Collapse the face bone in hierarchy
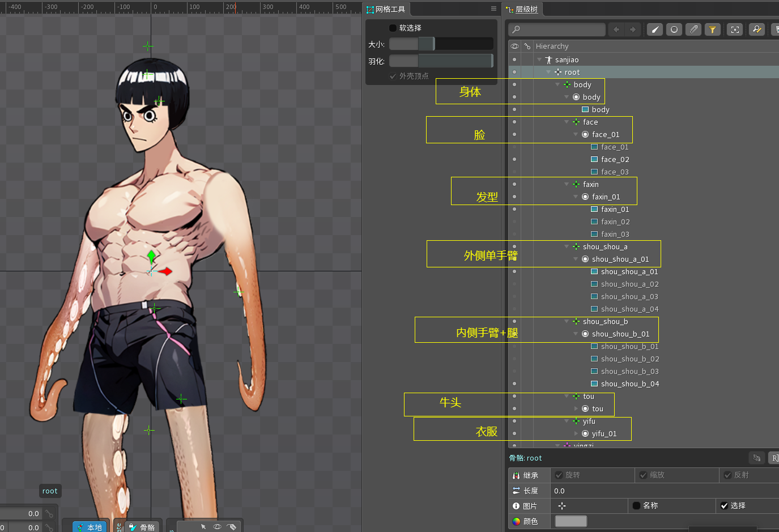This screenshot has width=779, height=532. pyautogui.click(x=567, y=122)
